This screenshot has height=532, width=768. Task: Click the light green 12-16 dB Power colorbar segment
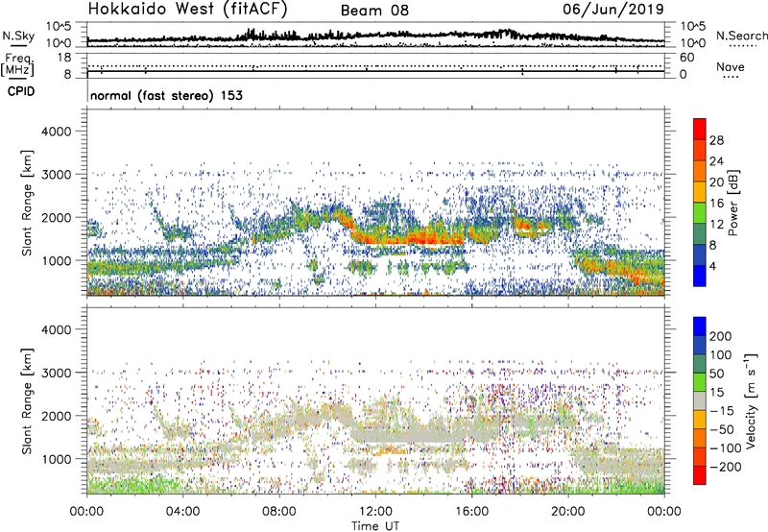pyautogui.click(x=700, y=213)
